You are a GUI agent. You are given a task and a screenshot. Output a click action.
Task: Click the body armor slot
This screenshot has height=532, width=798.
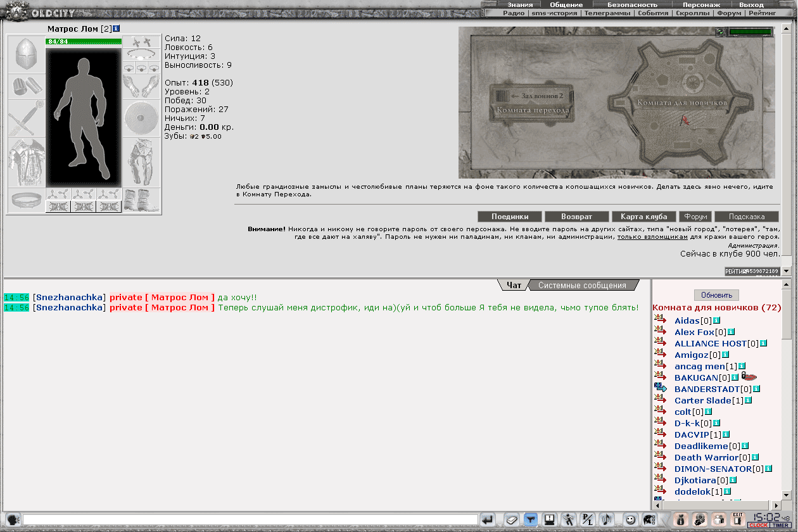coord(26,162)
